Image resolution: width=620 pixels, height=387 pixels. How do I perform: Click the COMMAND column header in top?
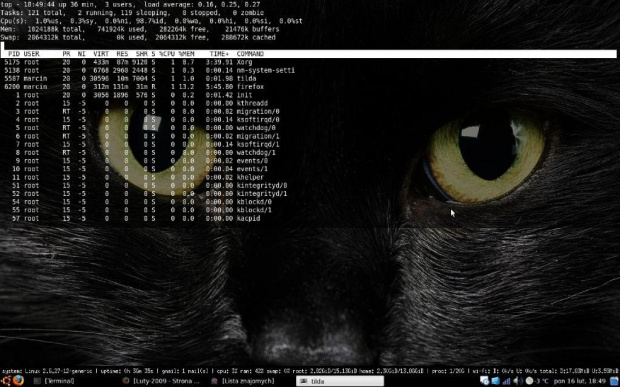[250, 54]
